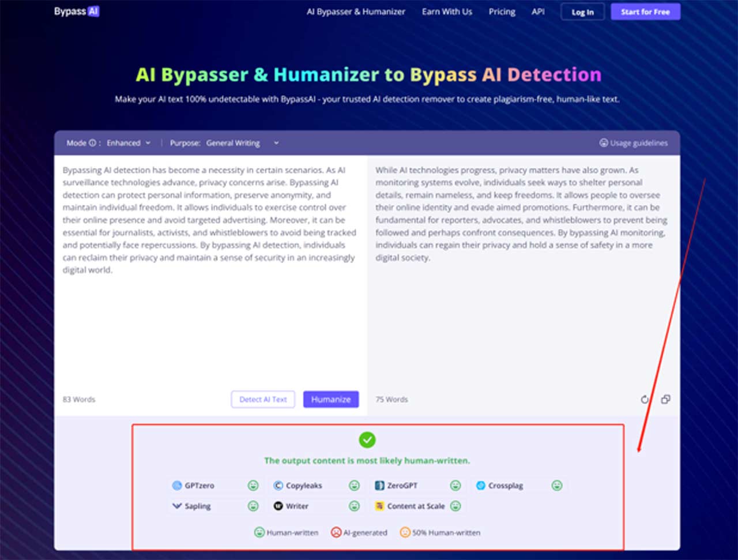Open AI Bypasser & Humanizer menu
The height and width of the screenshot is (560, 738).
pyautogui.click(x=356, y=12)
